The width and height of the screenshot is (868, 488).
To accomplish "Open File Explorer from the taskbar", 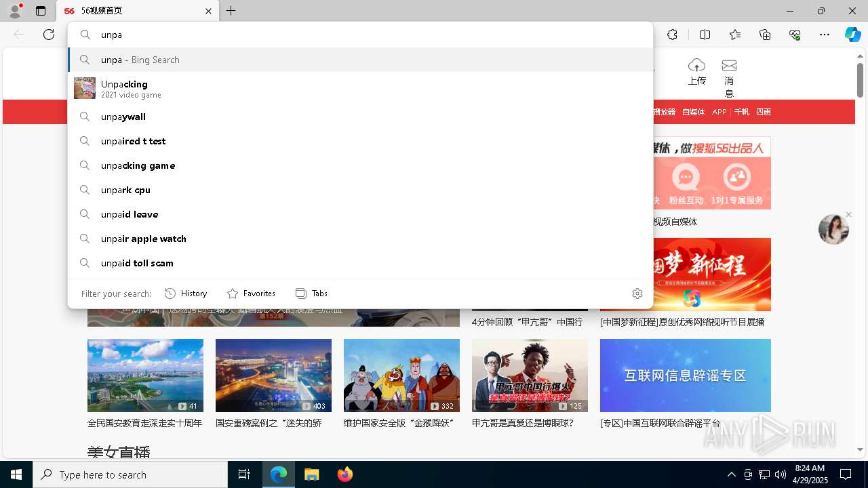I will pos(311,474).
